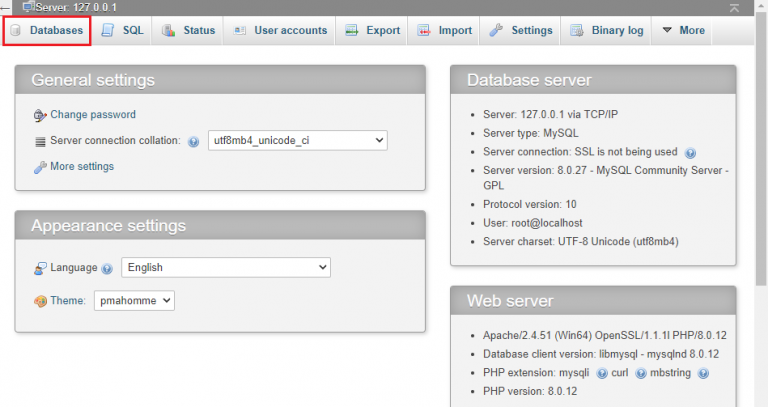This screenshot has width=768, height=407.
Task: Click the Change password link
Action: [x=93, y=115]
